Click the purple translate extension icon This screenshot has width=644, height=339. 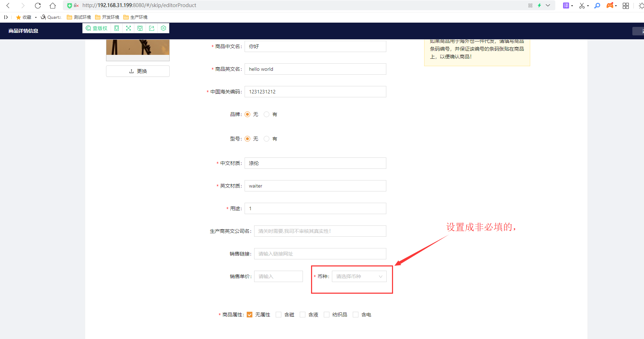click(x=566, y=5)
